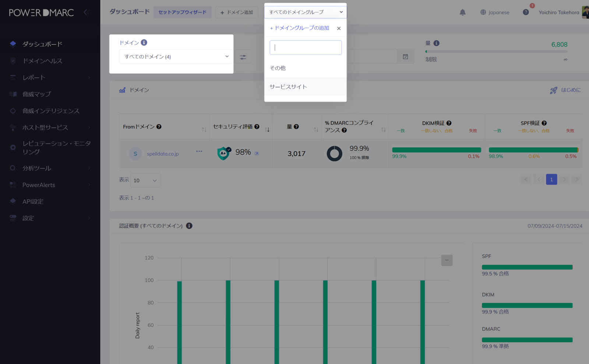This screenshot has height=364, width=589.
Task: Open the すべてのドメイン (4) dropdown
Action: [x=176, y=57]
